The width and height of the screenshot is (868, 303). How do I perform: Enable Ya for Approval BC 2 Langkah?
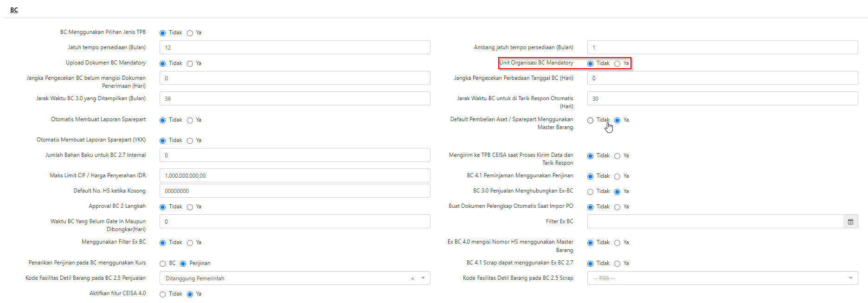click(190, 207)
